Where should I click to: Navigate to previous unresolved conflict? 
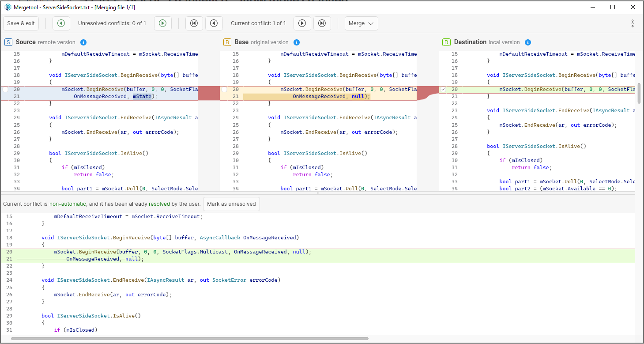(61, 23)
